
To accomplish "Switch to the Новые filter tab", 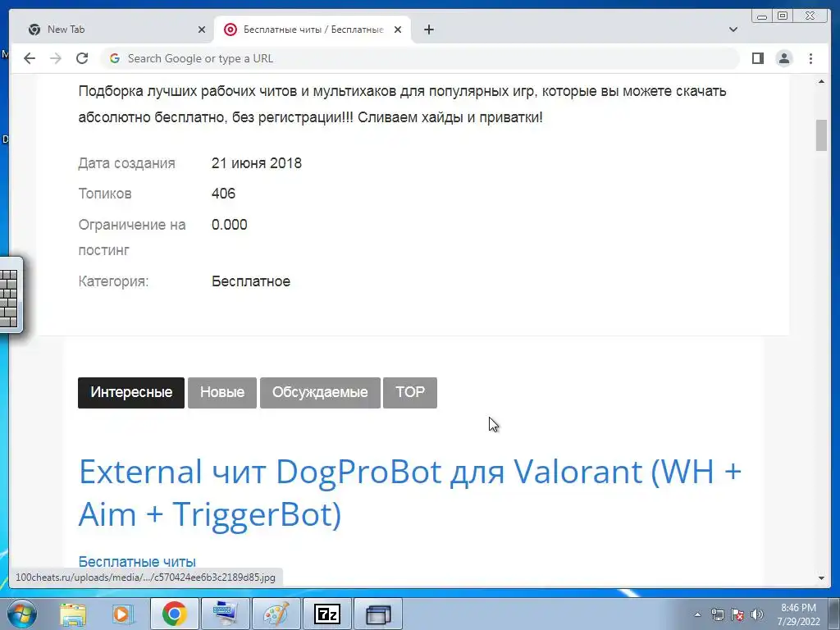I will [x=222, y=393].
